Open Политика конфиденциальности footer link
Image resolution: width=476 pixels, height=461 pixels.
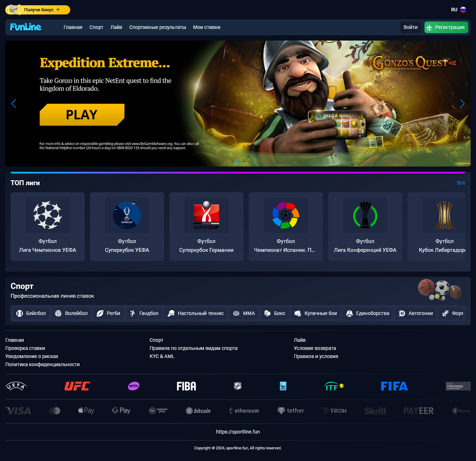42,364
